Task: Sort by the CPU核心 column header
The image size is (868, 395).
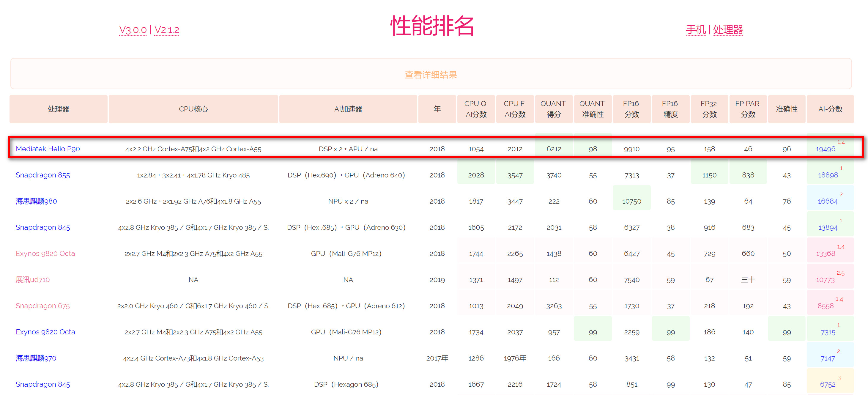Action: pos(193,109)
